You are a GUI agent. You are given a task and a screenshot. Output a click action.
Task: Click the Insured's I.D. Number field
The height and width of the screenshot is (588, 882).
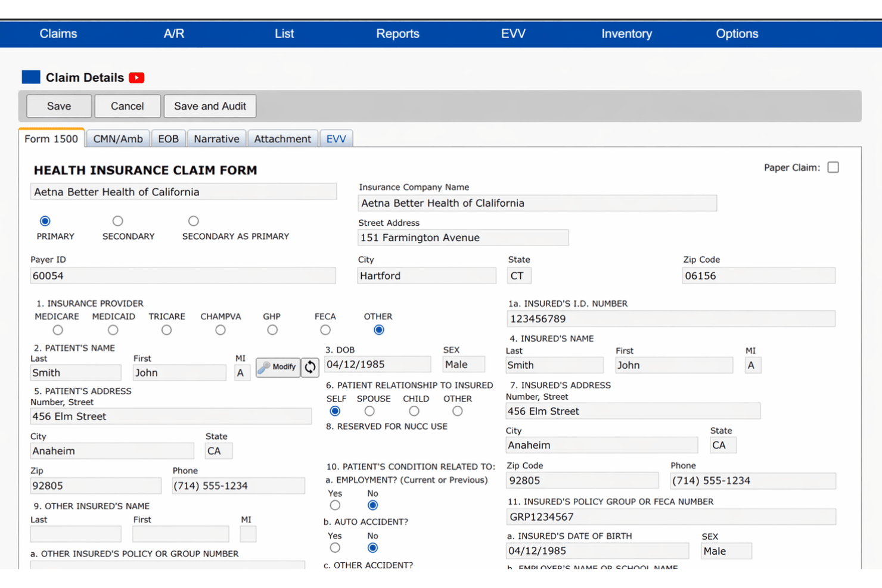671,319
